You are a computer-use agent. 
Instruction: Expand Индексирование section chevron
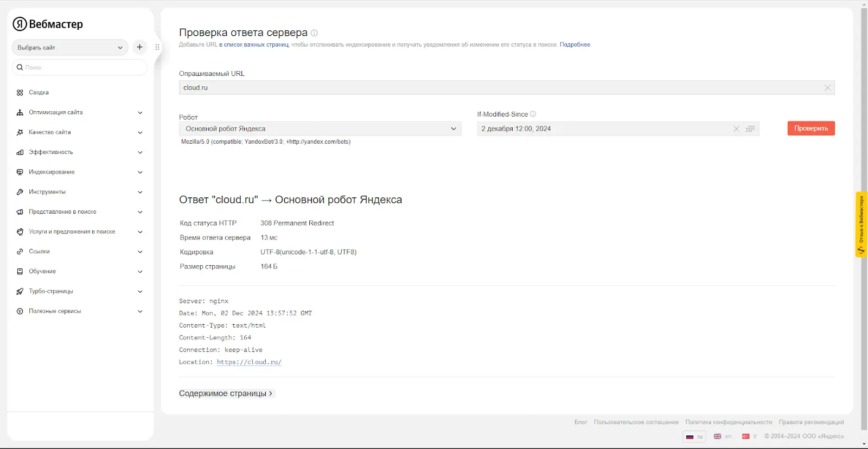(140, 172)
